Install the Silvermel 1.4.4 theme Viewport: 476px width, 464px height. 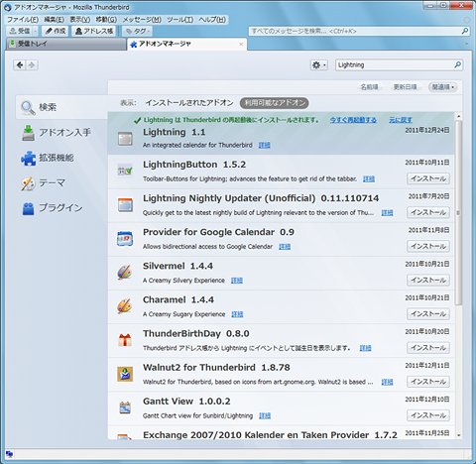(428, 280)
